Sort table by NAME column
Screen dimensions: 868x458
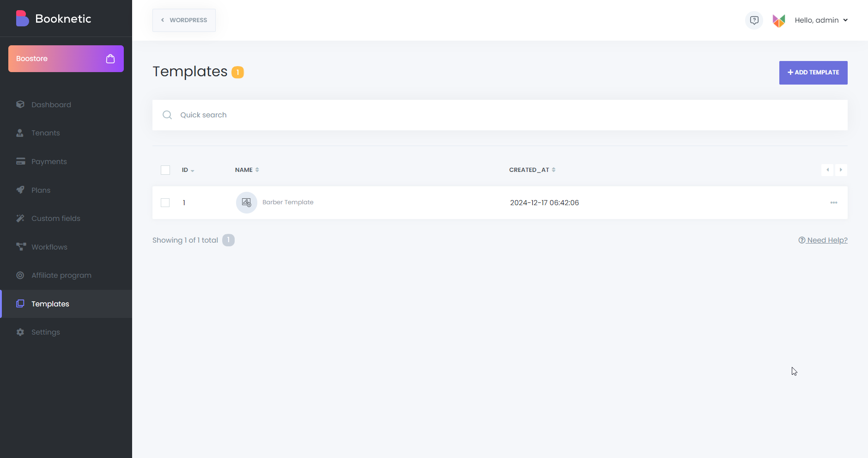247,170
